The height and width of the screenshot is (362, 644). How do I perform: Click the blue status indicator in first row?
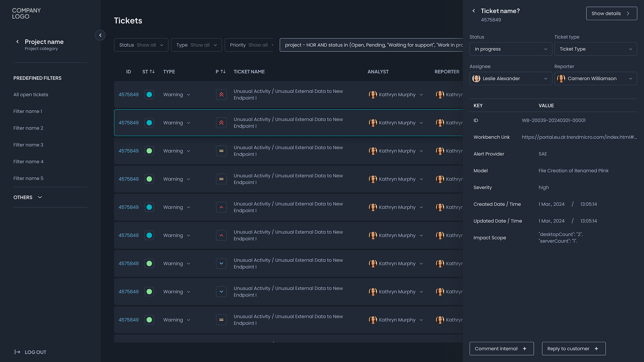coord(149,95)
